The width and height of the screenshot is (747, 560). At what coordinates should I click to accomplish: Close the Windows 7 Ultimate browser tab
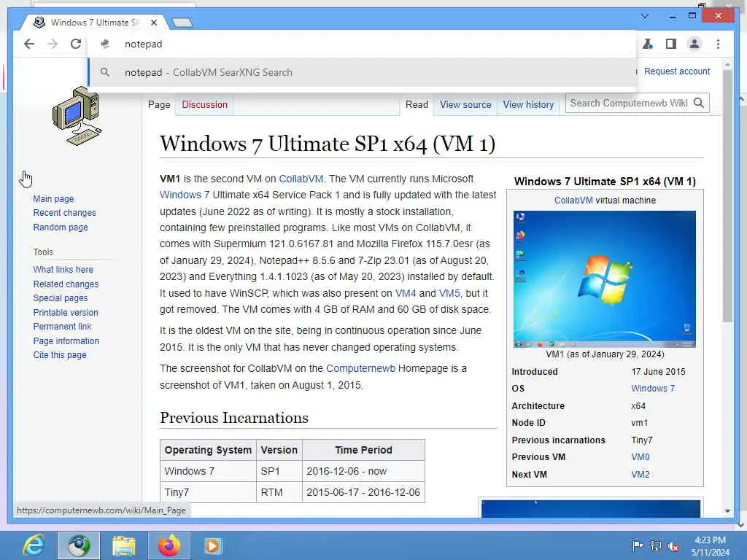point(154,23)
